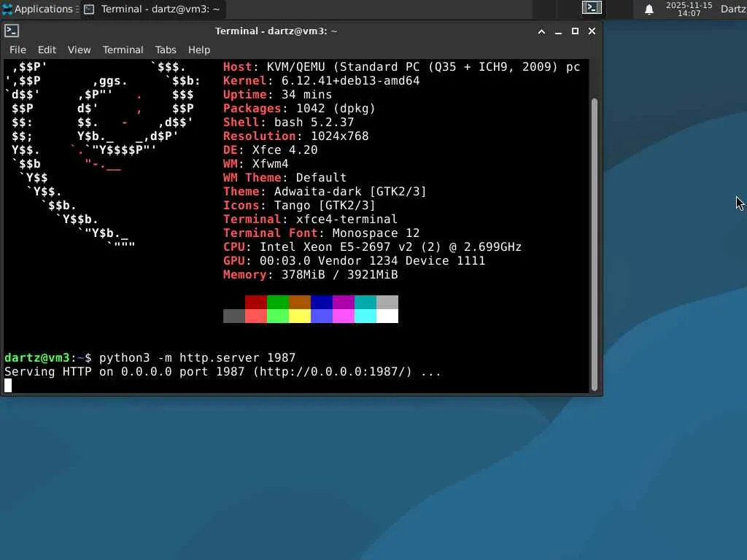Screen dimensions: 747x560
Task: Open the Applications menu in the panel
Action: pos(40,9)
